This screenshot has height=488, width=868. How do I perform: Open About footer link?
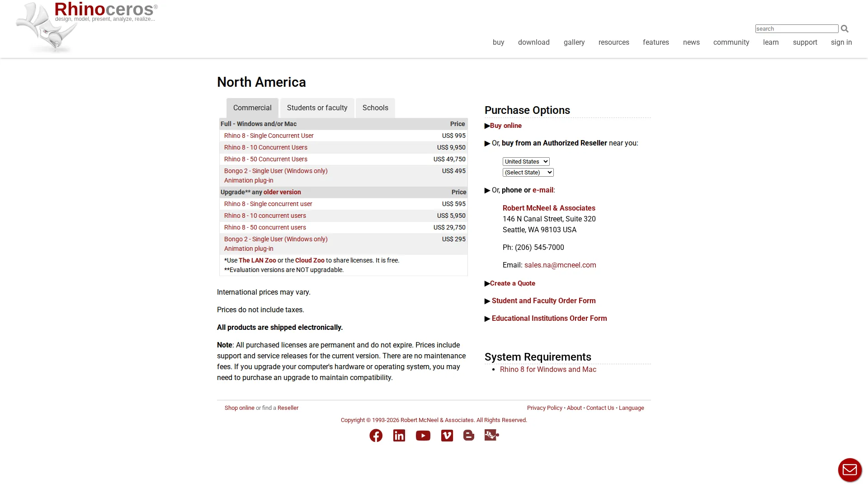coord(574,408)
